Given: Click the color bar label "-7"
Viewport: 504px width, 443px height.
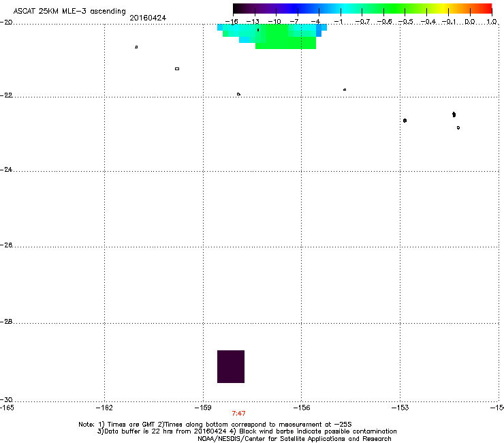Looking at the screenshot, I should pos(295,22).
